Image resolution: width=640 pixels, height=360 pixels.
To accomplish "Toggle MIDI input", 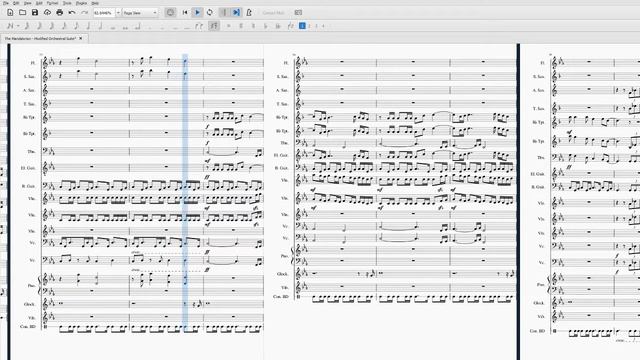I will coord(170,13).
